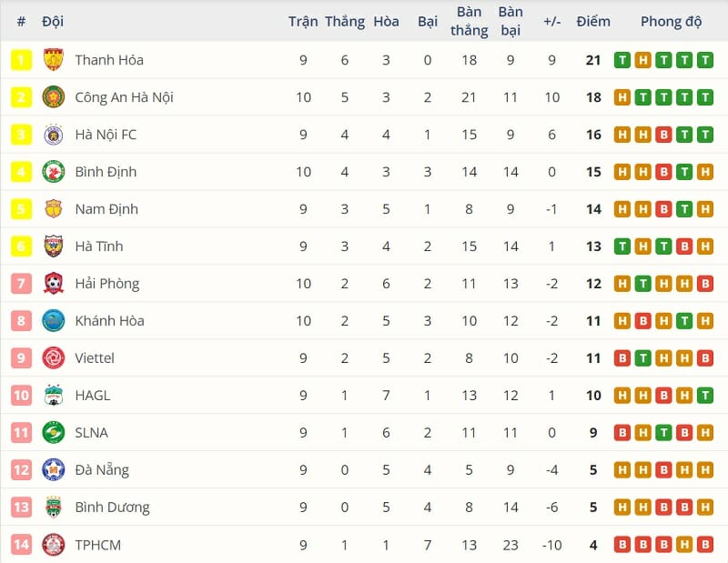
Task: Click the TPHCM team logo
Action: [53, 545]
